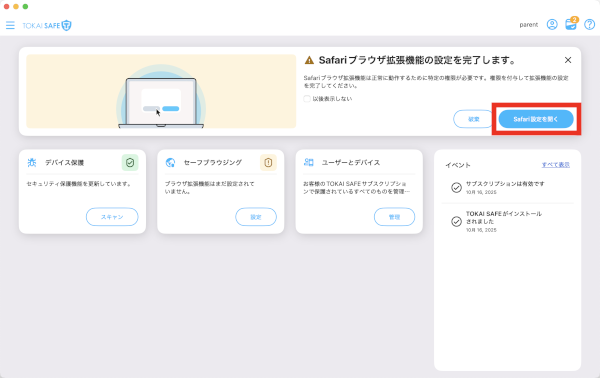The height and width of the screenshot is (378, 600).
Task: Open notifications icon with badge 2
Action: 571,24
